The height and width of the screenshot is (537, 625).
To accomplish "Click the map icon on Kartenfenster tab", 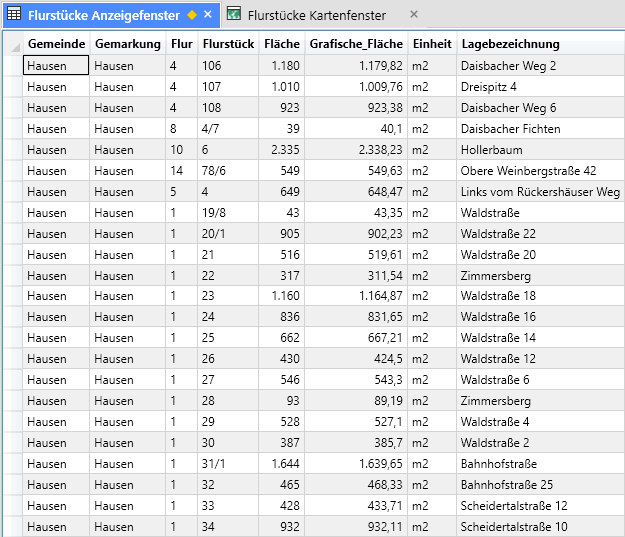I will tap(234, 15).
